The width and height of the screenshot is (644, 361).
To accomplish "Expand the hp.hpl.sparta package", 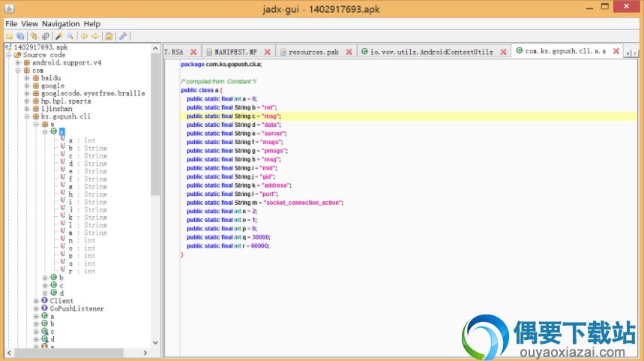I will click(27, 101).
